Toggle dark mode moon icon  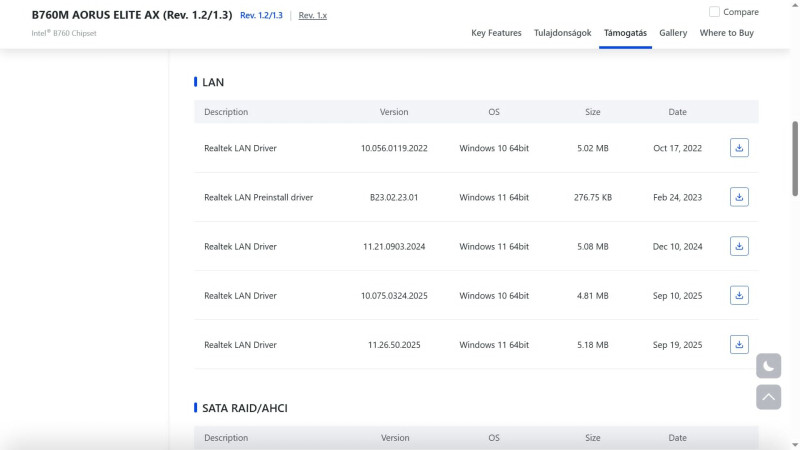point(768,366)
